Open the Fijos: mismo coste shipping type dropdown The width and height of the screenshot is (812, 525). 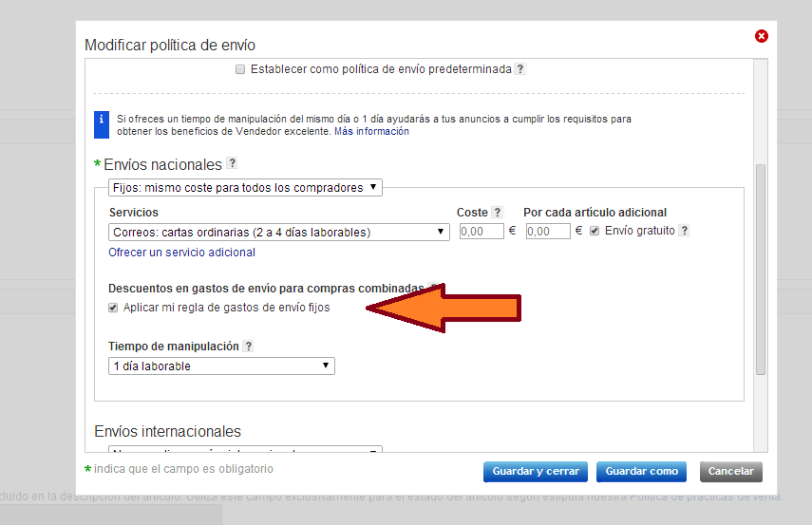click(x=245, y=187)
